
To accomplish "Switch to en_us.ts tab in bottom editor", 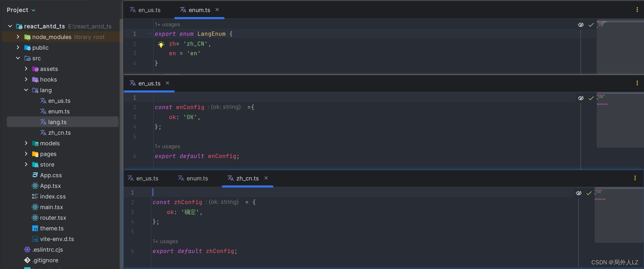I will (x=143, y=178).
